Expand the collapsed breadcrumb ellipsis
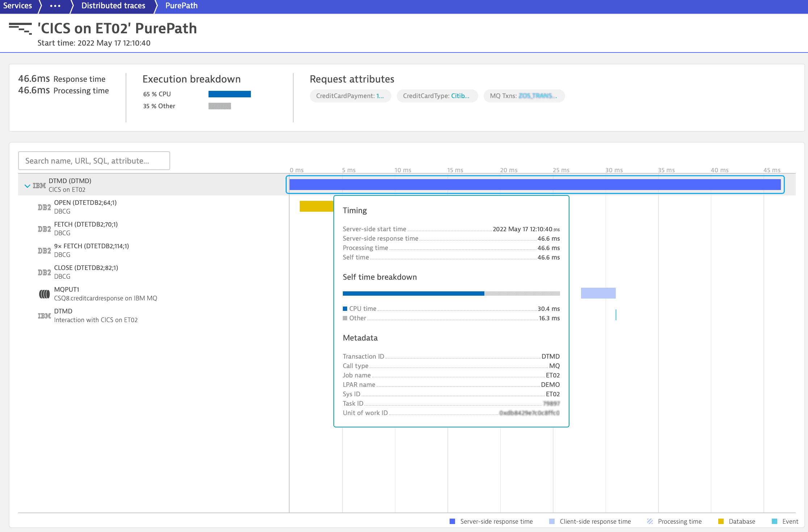 pyautogui.click(x=55, y=6)
